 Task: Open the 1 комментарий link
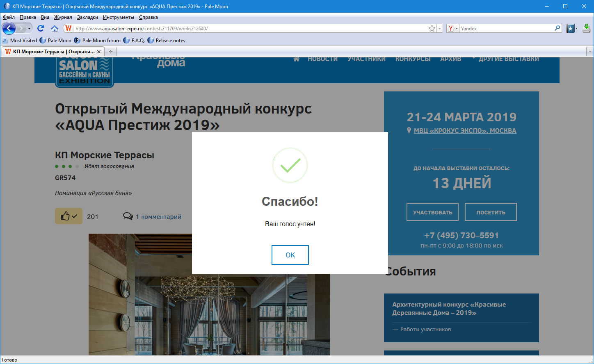coord(158,216)
